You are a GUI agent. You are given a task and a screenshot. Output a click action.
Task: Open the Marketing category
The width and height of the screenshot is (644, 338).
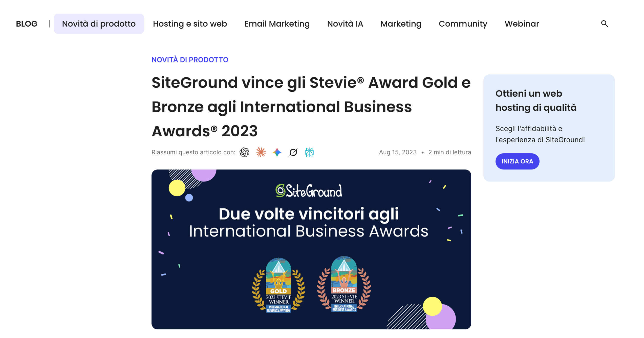(x=401, y=24)
